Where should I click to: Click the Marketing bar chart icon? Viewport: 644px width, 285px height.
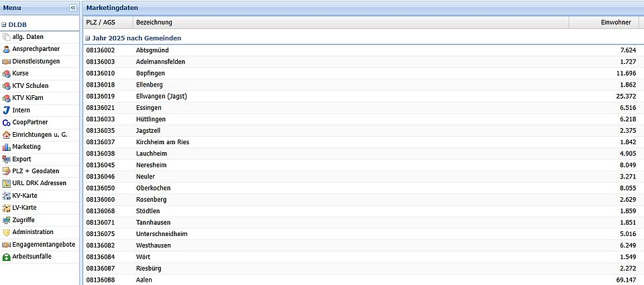[7, 147]
